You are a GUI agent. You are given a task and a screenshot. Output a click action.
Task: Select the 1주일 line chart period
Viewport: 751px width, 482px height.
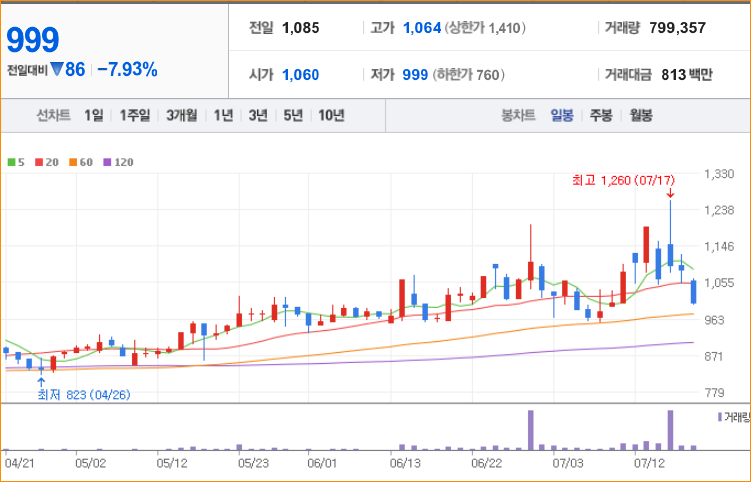tap(135, 115)
